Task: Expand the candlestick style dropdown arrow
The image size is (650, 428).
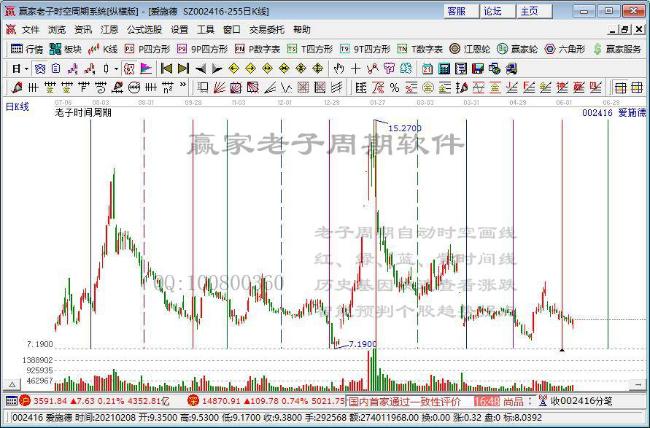Action: tap(116, 69)
